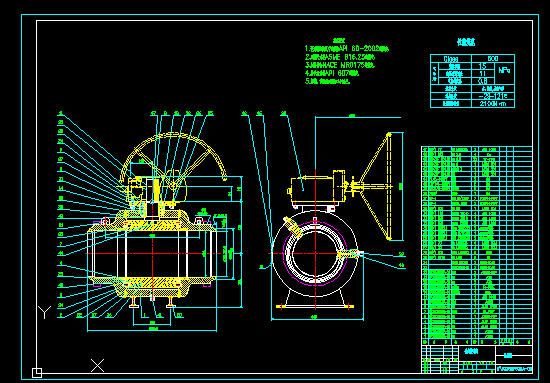
Task: Click the technical requirements heading text
Action: click(x=339, y=41)
